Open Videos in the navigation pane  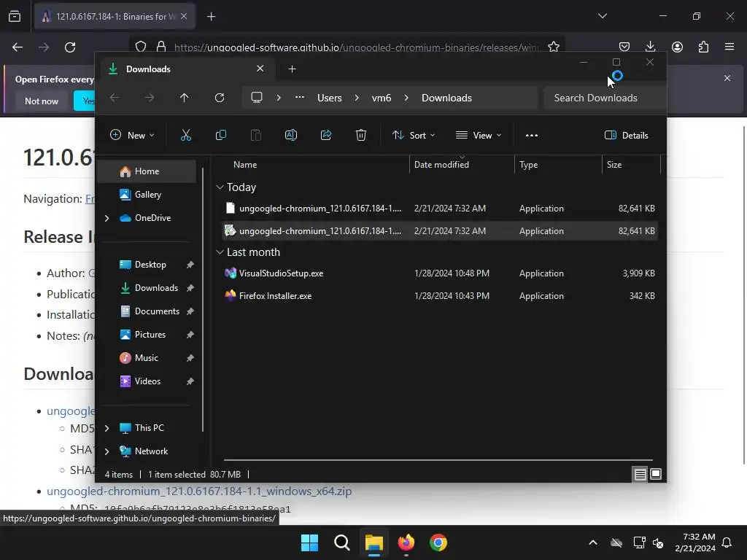[147, 381]
